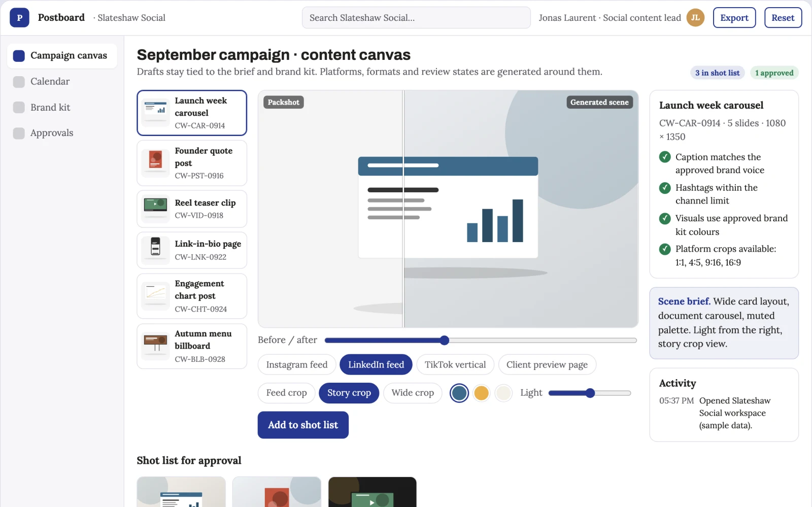
Task: Pick the blue colour swatch
Action: (x=459, y=393)
